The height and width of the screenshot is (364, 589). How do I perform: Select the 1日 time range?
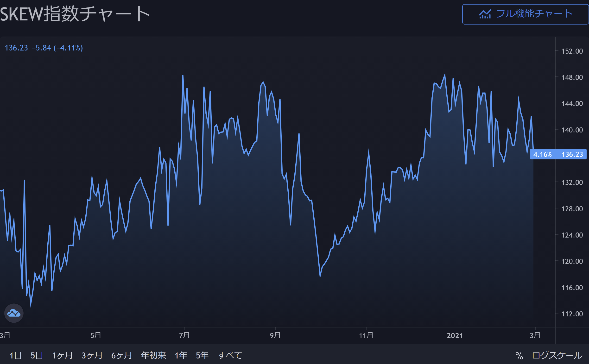coord(15,355)
